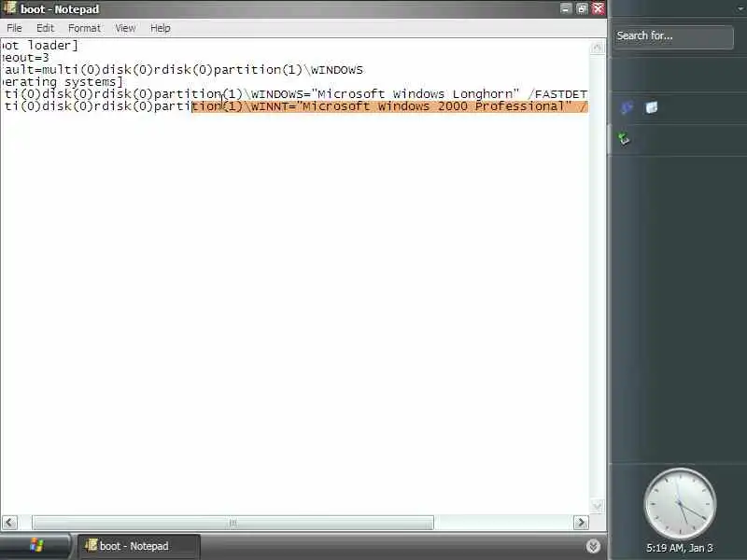Minimize the boot Notepad window
This screenshot has width=747, height=560.
pos(566,8)
